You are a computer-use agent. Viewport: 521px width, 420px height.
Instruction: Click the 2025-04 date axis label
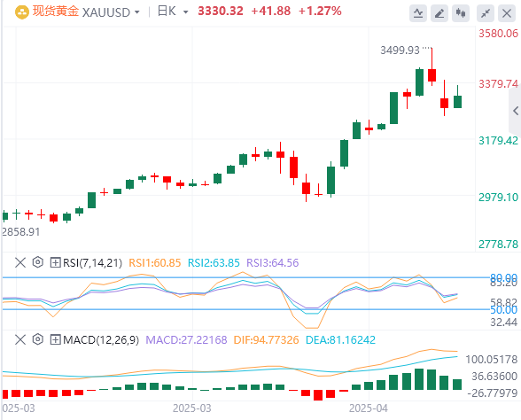[x=369, y=408]
